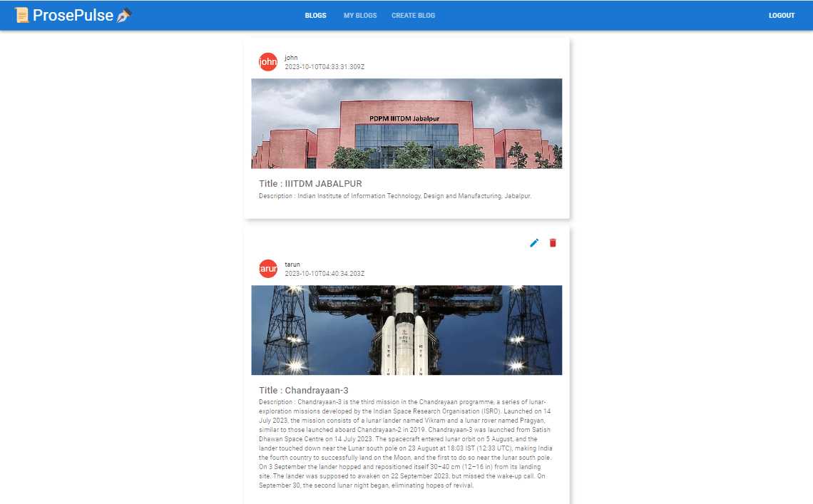This screenshot has width=813, height=504.
Task: Click the scroll logo icon beside ProsePulse
Action: [x=22, y=15]
